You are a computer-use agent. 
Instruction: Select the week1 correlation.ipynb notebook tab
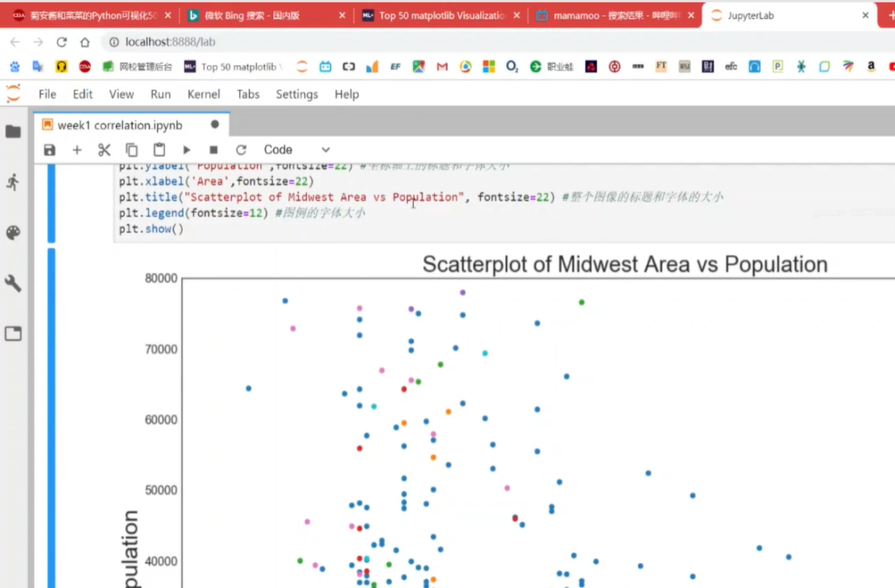[131, 125]
